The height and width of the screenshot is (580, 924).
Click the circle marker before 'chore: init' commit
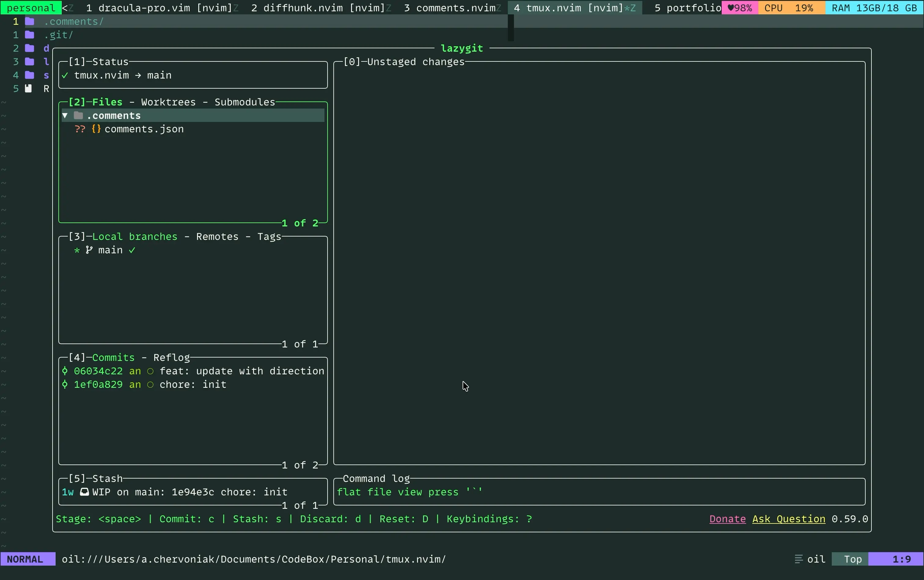pyautogui.click(x=150, y=384)
